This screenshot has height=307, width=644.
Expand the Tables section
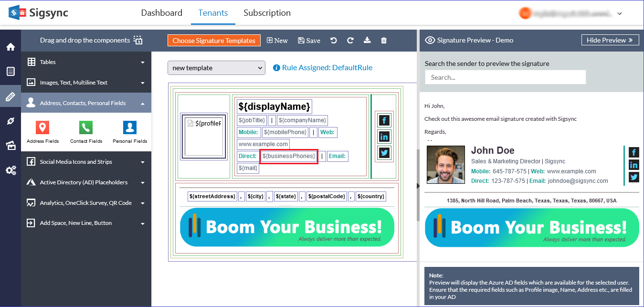click(86, 62)
